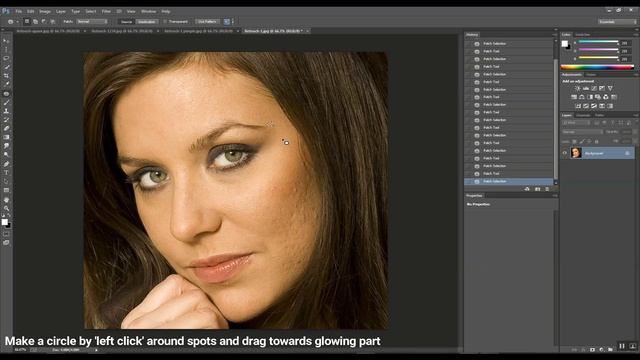Add an Invert adjustment

point(578,106)
